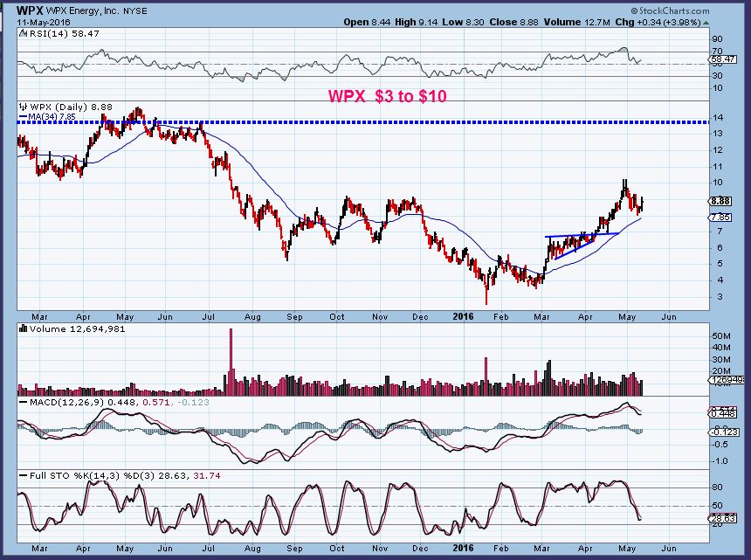Click the 'RSI(14) 58.47' indicator label
The width and height of the screenshot is (751, 560).
pyautogui.click(x=64, y=33)
